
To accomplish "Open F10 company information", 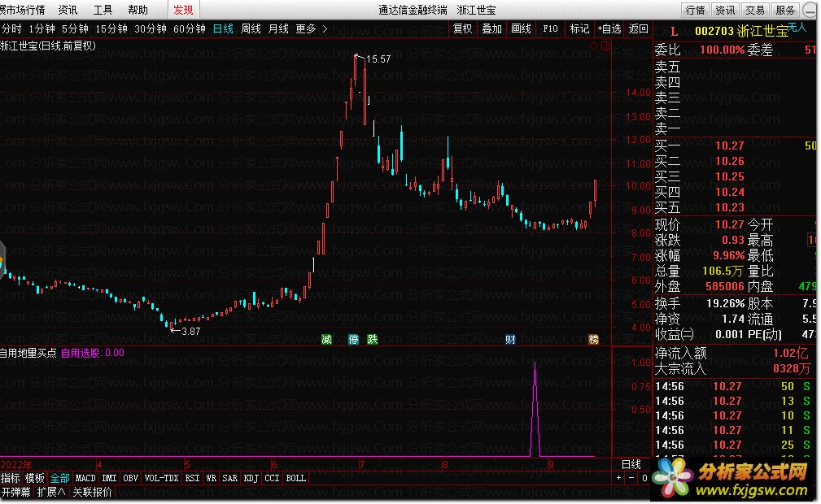I will coord(550,28).
